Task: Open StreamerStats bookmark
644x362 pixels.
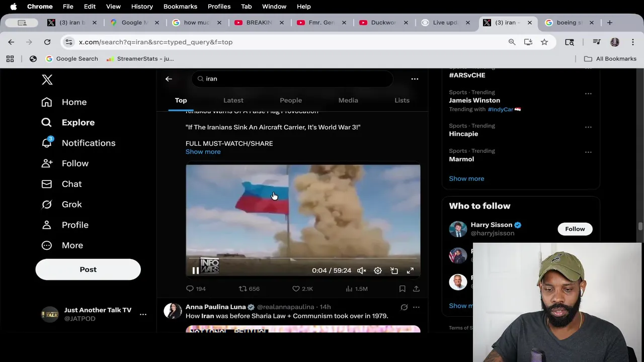Action: (x=140, y=59)
